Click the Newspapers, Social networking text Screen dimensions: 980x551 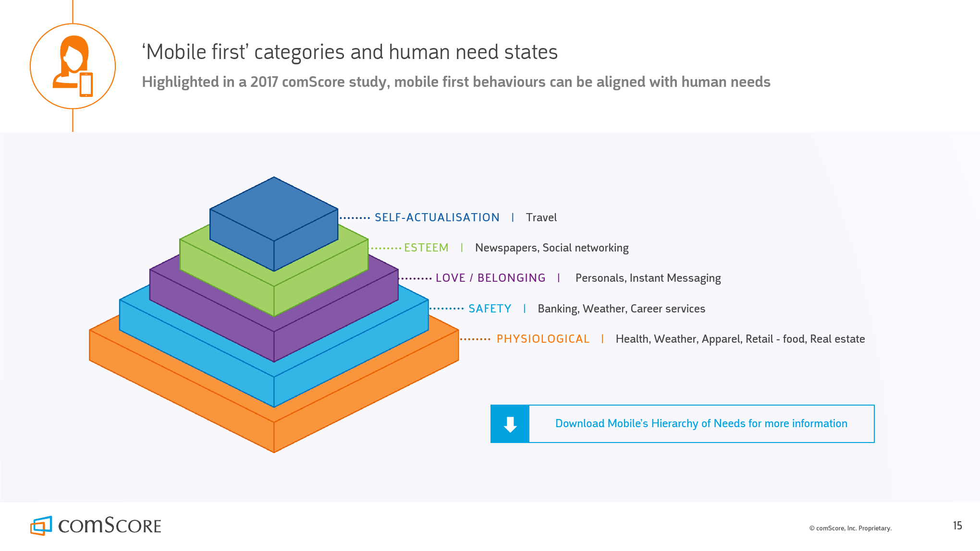click(551, 248)
